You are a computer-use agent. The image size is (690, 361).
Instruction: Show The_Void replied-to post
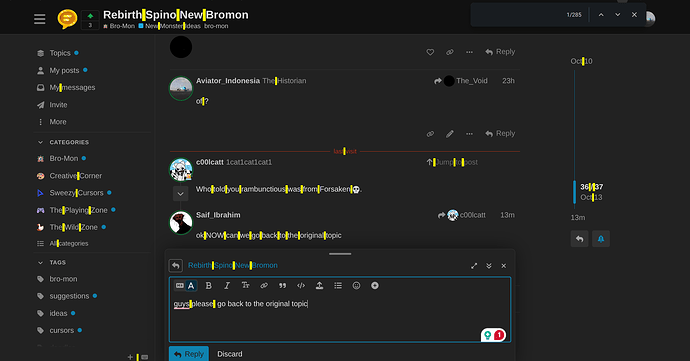(461, 81)
